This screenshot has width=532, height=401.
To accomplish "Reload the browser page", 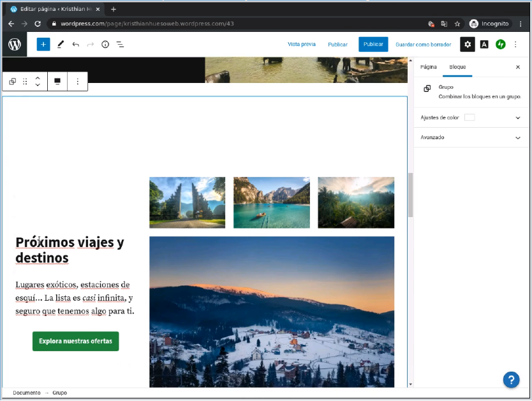I will (38, 24).
